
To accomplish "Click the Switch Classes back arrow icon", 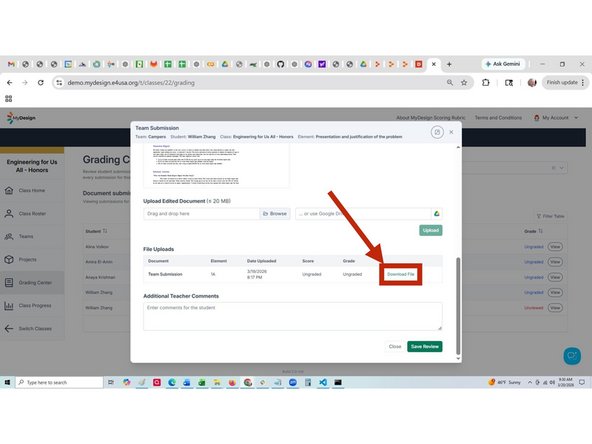I will (x=9, y=328).
